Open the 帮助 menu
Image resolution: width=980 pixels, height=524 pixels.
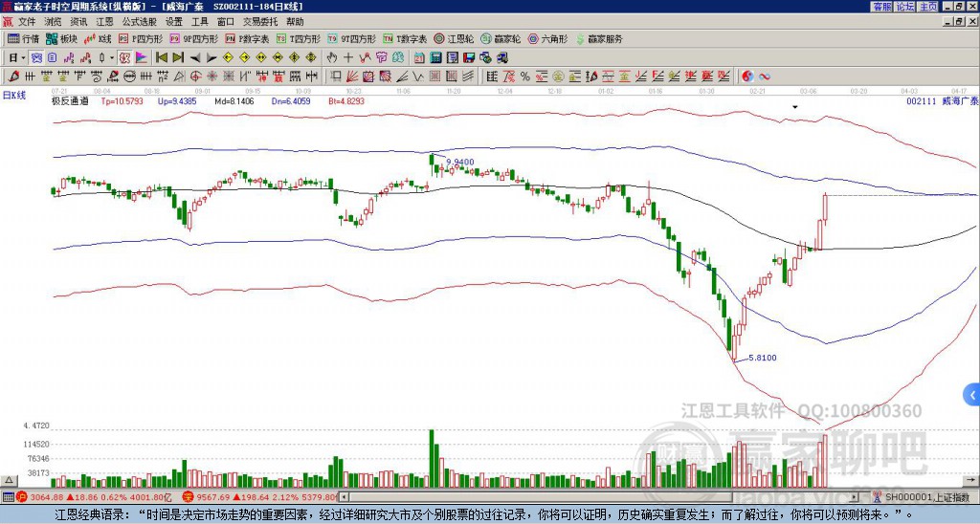(x=295, y=22)
